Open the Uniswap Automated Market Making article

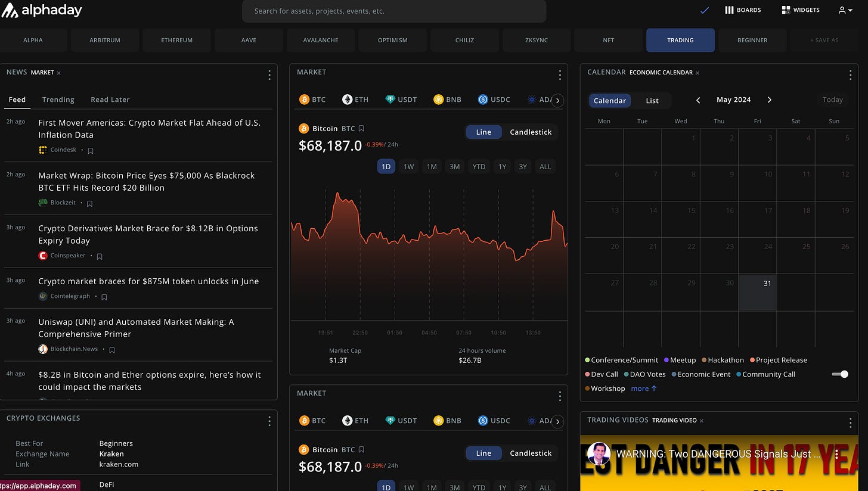[x=136, y=328]
